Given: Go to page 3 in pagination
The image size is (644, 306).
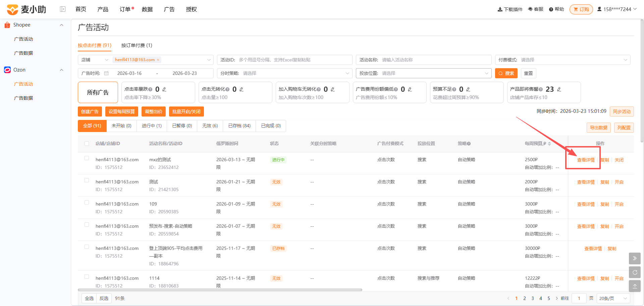Looking at the screenshot, I should tap(533, 298).
